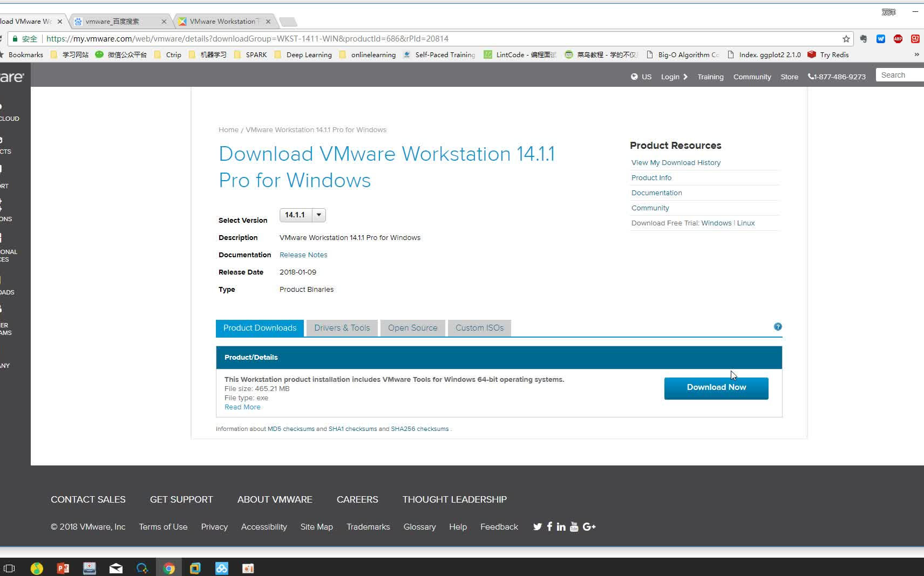The image size is (924, 576).
Task: Switch to the Open Source tab
Action: click(413, 328)
